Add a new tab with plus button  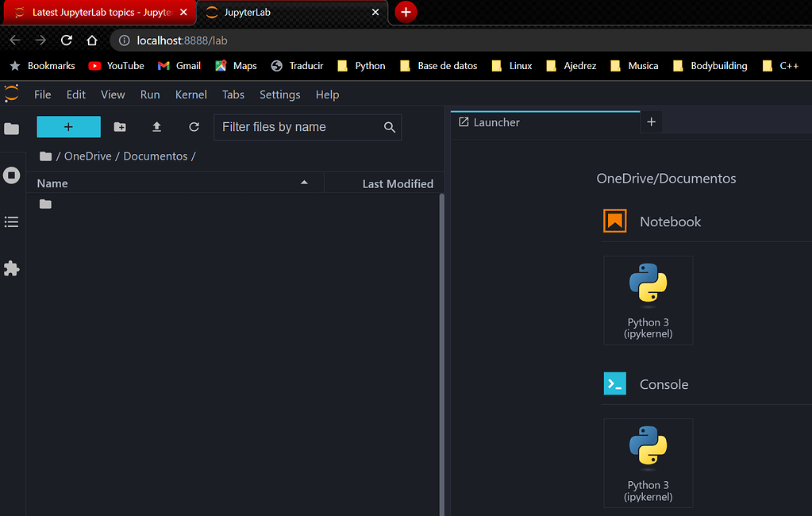coord(651,122)
